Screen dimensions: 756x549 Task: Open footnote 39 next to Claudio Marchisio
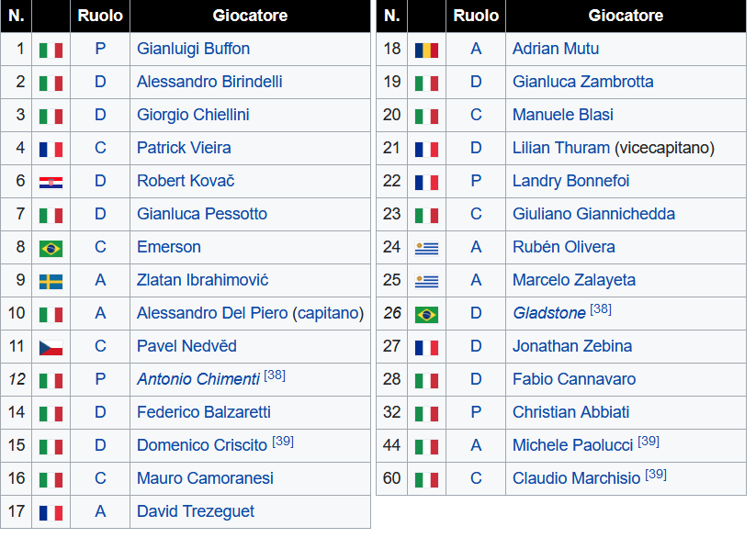pos(656,475)
